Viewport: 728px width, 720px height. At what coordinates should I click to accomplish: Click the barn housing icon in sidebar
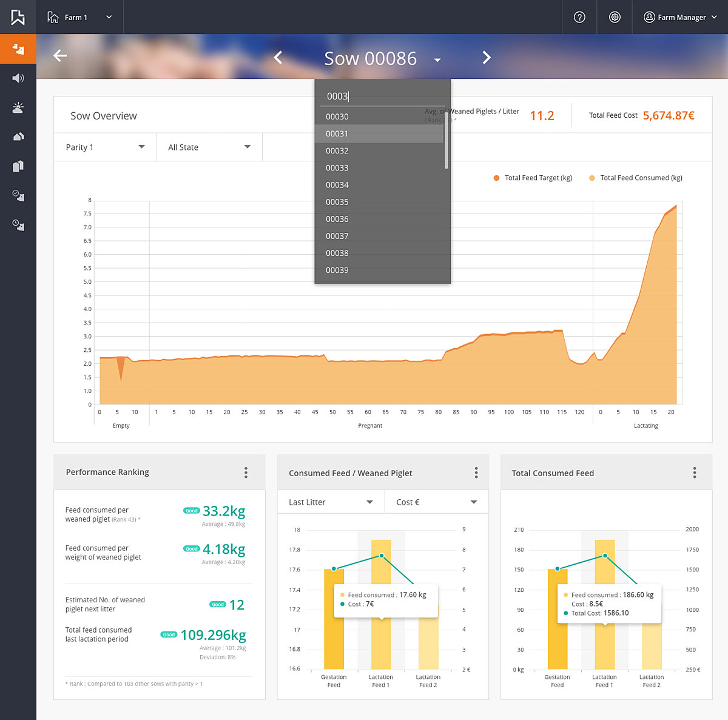(18, 136)
